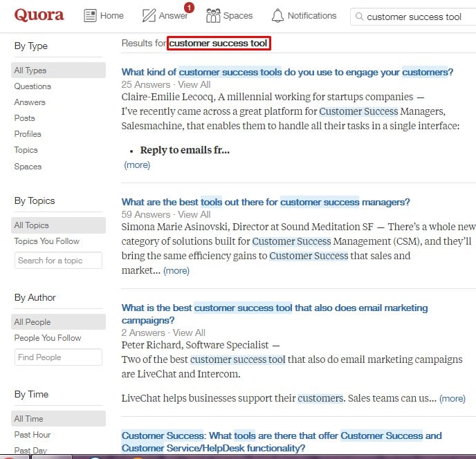Open the Spaces people icon
476x459 pixels.
click(213, 15)
